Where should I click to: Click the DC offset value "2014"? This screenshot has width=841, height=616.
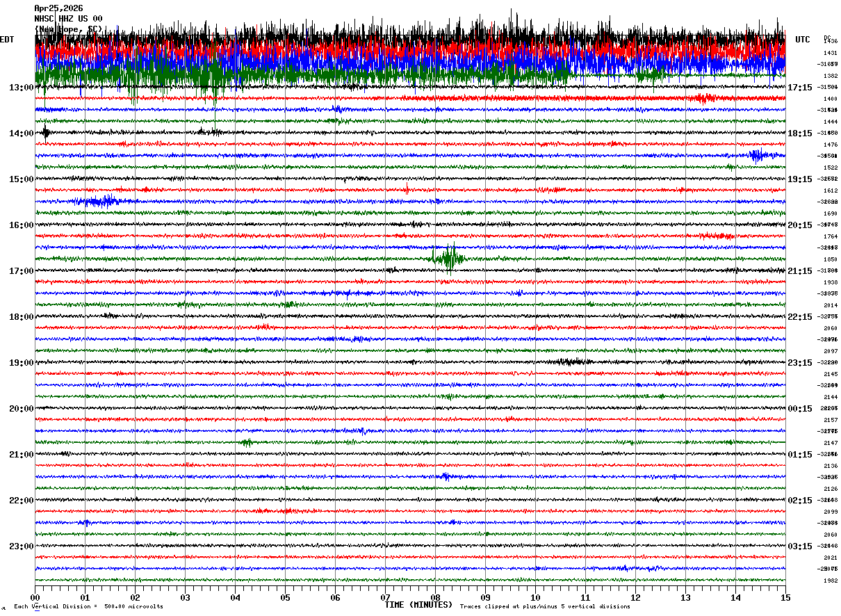tap(830, 305)
